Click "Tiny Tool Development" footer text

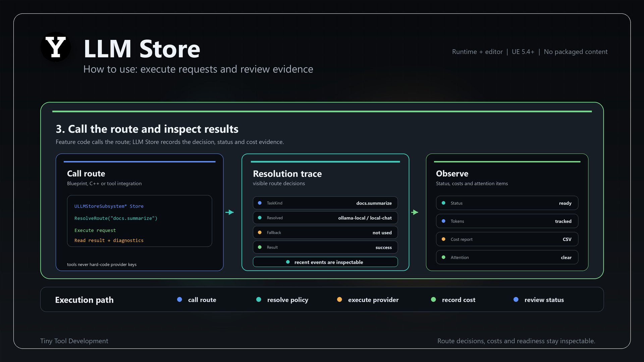point(74,341)
